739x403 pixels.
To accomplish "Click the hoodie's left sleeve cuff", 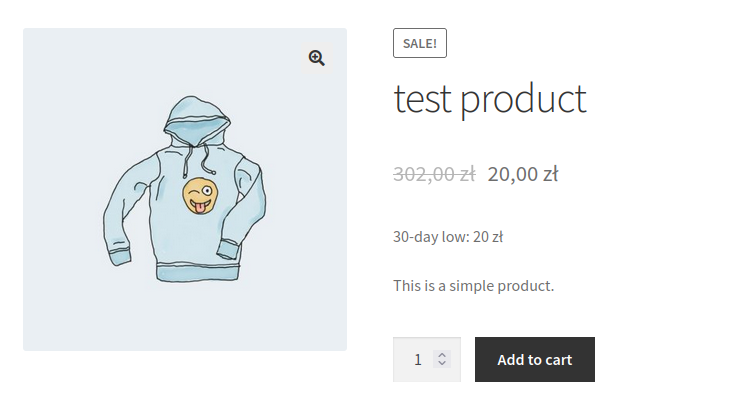I will pyautogui.click(x=118, y=257).
